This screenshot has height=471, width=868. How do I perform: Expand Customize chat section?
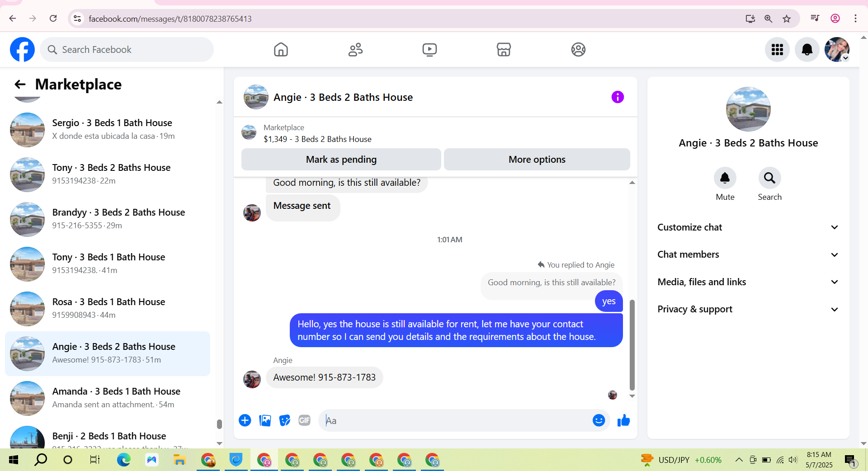[x=748, y=227]
